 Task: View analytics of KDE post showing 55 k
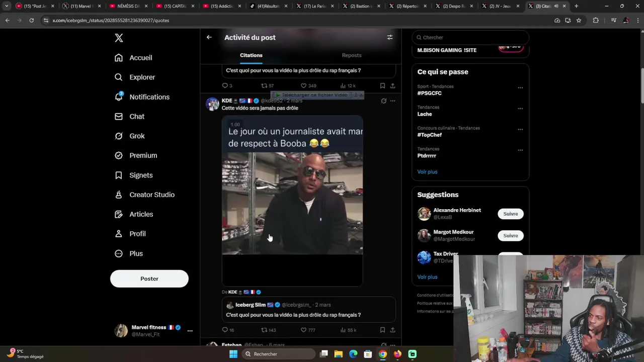point(348,330)
